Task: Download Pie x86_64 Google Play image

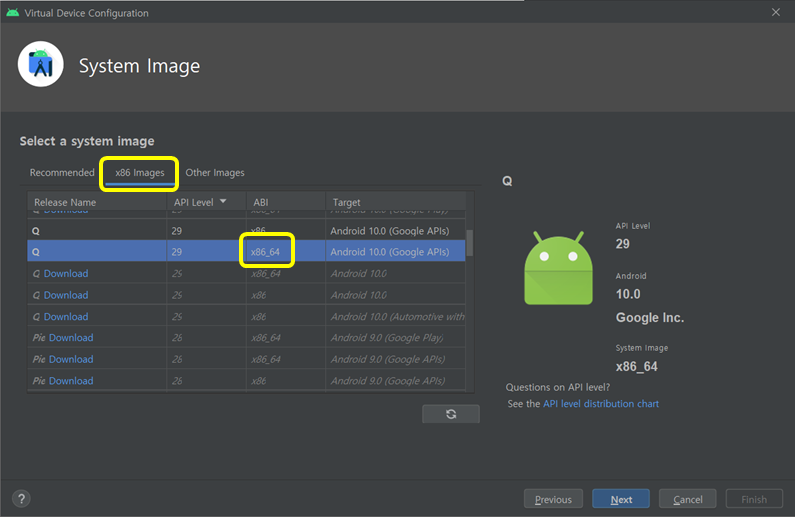Action: click(x=71, y=338)
